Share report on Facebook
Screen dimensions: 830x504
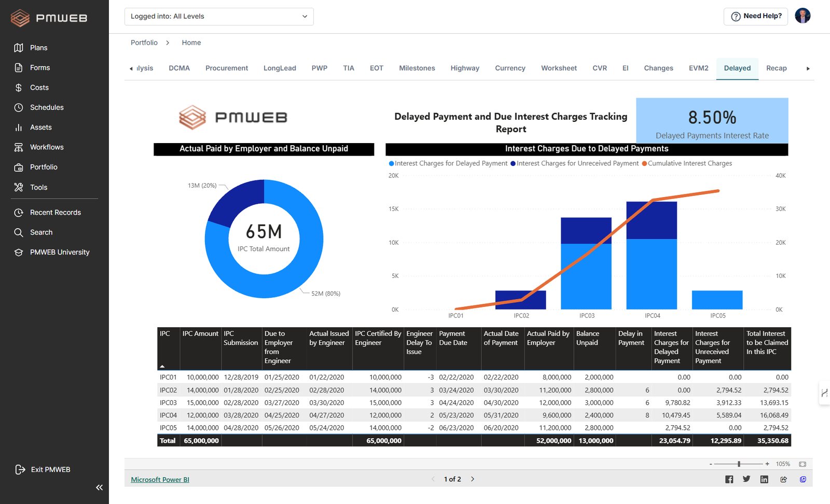coord(729,479)
